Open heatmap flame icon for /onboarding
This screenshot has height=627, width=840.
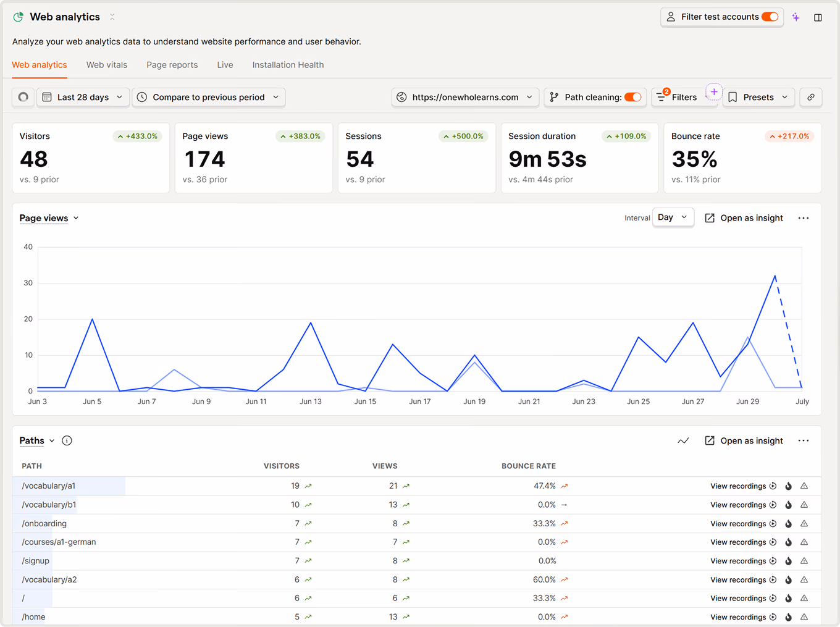click(789, 523)
